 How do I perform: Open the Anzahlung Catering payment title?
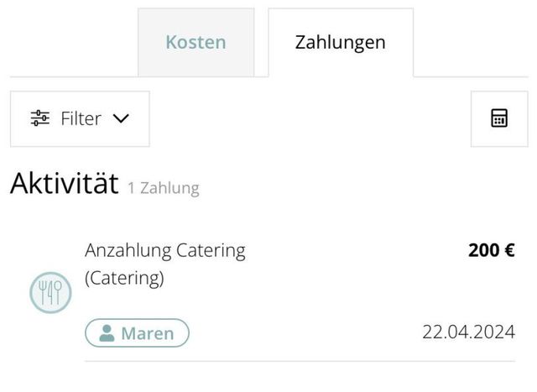point(165,250)
